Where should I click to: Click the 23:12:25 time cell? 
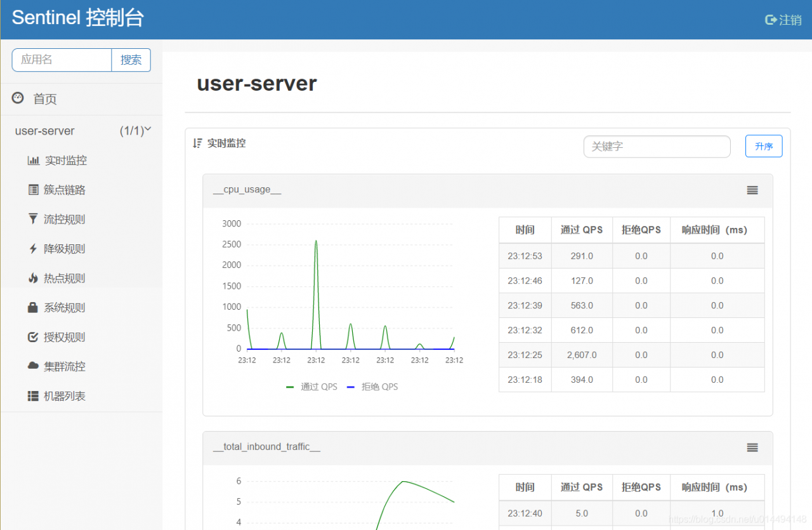(x=525, y=355)
